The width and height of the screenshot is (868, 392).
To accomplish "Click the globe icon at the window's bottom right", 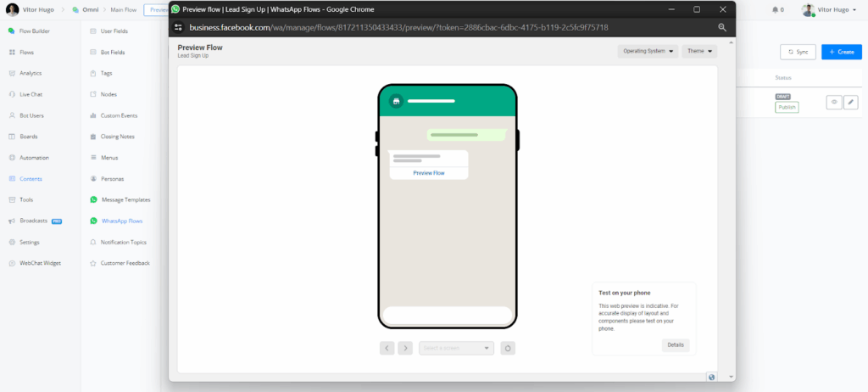I will tap(711, 377).
